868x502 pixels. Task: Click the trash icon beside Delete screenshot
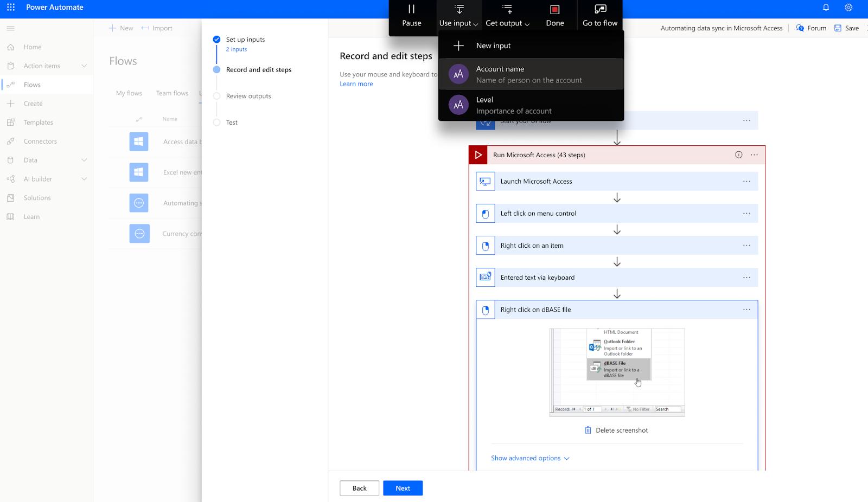click(x=588, y=430)
